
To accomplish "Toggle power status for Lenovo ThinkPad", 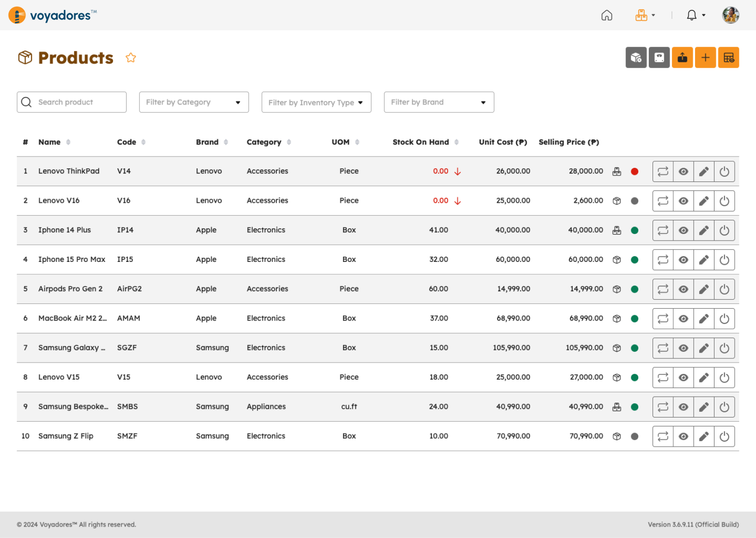I will click(x=724, y=172).
